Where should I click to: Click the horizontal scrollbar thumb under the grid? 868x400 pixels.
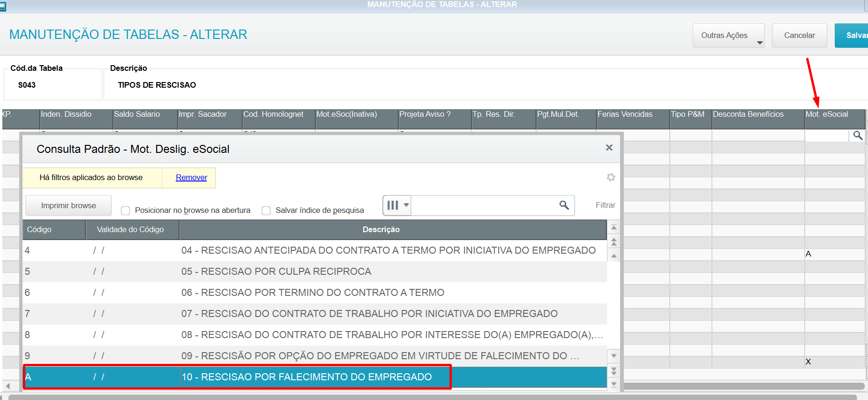[x=744, y=386]
